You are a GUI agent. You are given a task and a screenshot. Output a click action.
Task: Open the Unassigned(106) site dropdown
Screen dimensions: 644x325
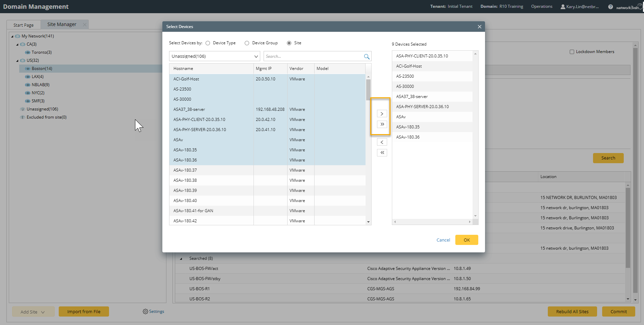pos(214,56)
